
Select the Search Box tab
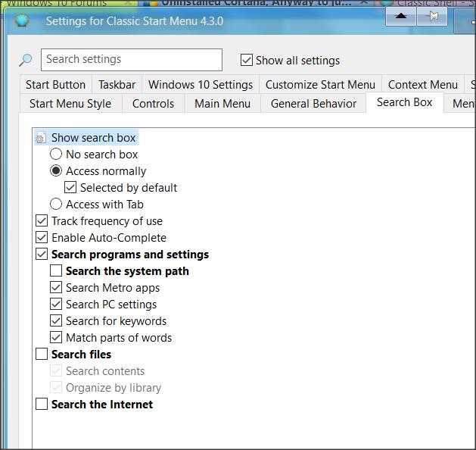pos(405,102)
